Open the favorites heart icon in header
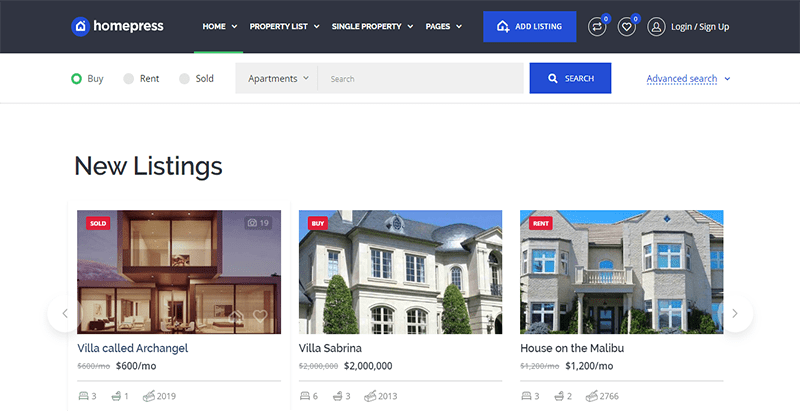The height and width of the screenshot is (411, 800). (627, 27)
